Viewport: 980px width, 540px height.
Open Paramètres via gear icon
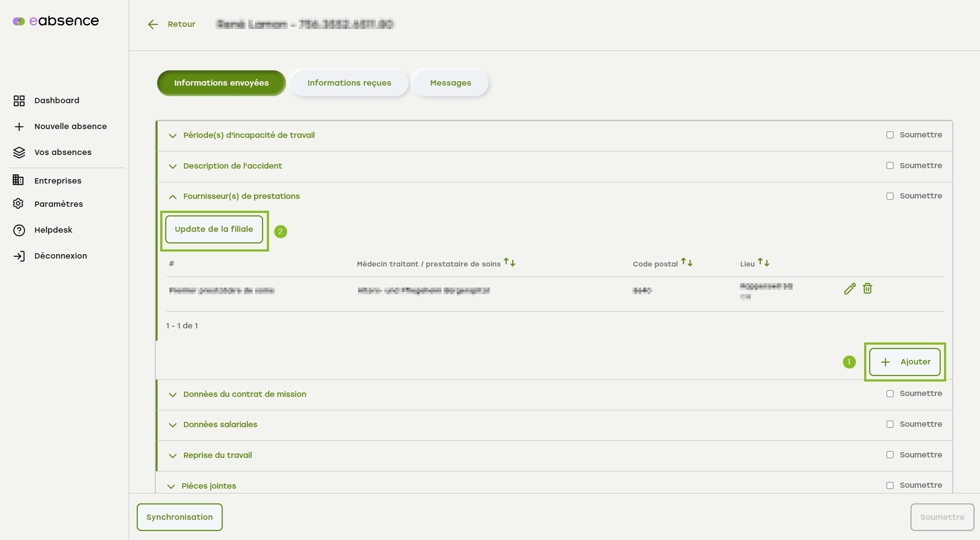click(x=18, y=204)
